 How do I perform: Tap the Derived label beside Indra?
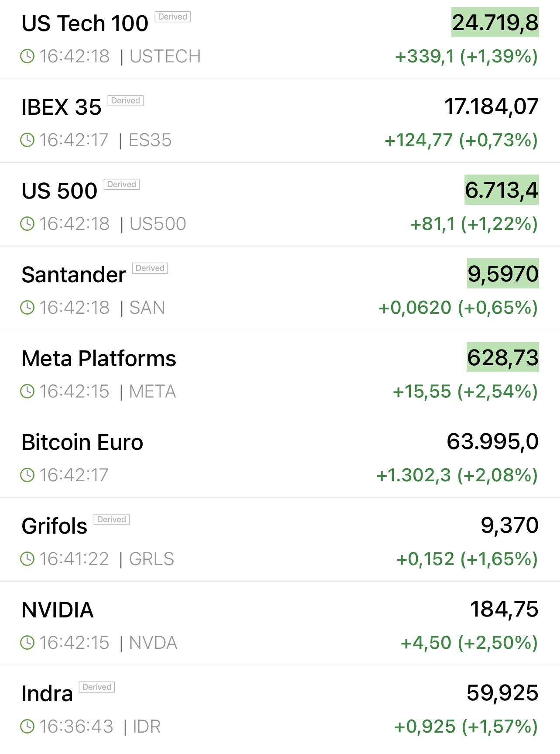coord(97,687)
